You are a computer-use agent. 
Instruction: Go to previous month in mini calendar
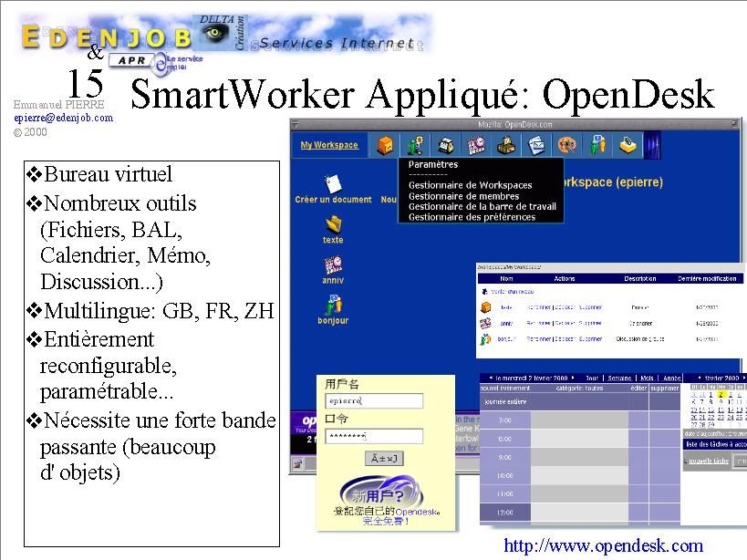(700, 378)
